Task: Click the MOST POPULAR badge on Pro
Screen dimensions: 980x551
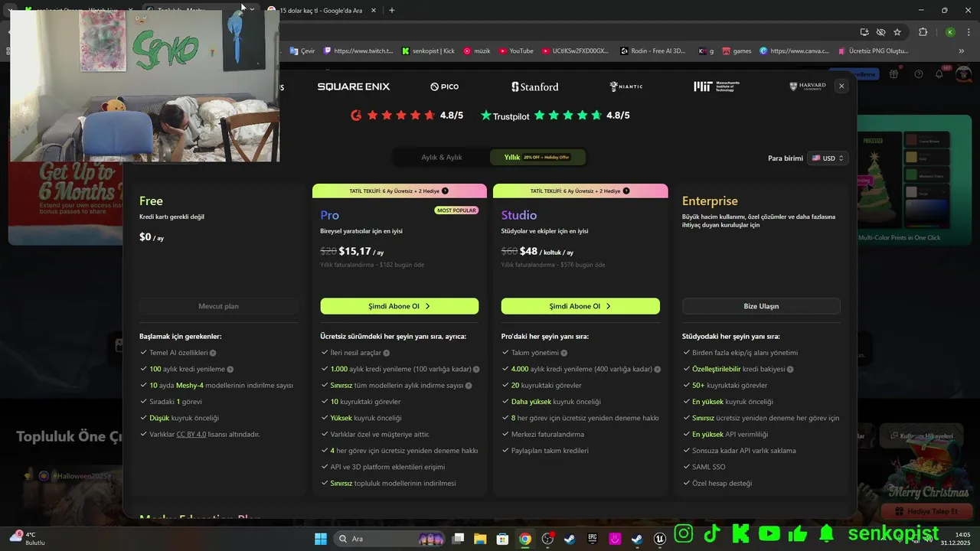Action: (x=456, y=210)
